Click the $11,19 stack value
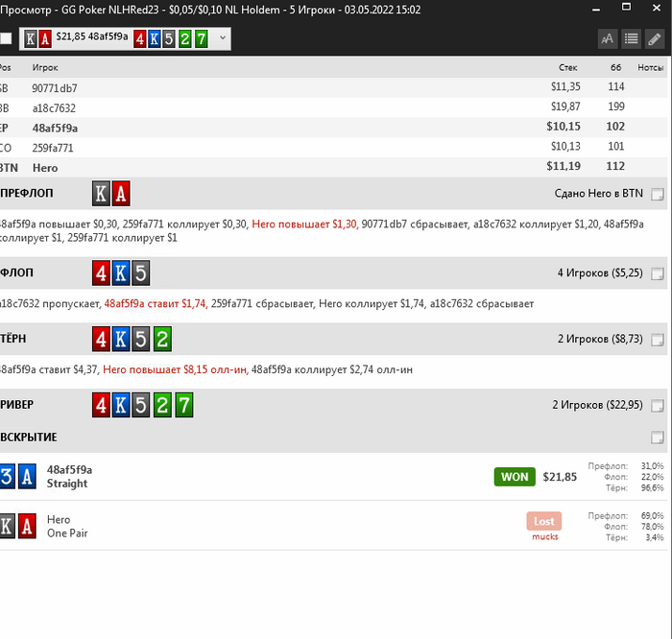Viewport: 672px width, 639px height. (x=564, y=166)
